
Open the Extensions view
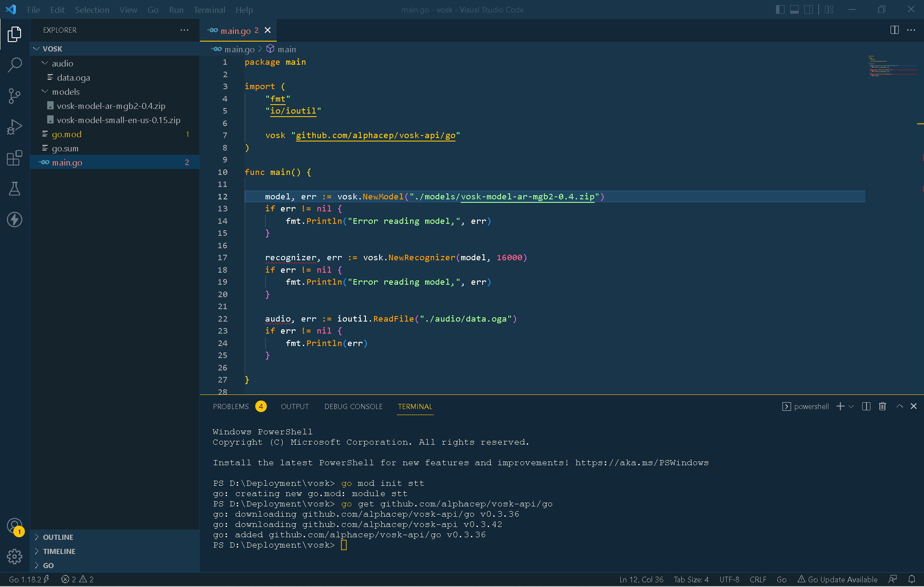point(15,158)
